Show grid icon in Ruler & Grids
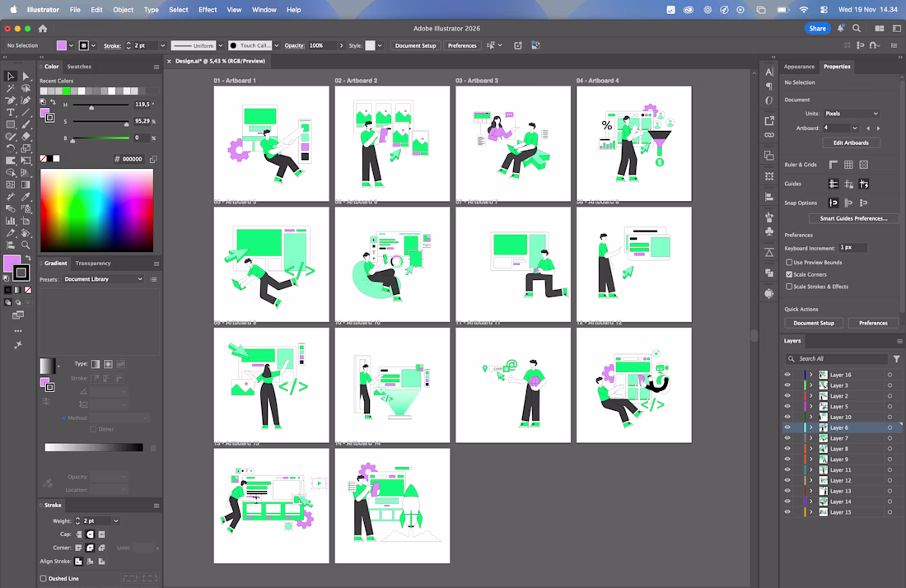This screenshot has width=906, height=588. (x=848, y=165)
